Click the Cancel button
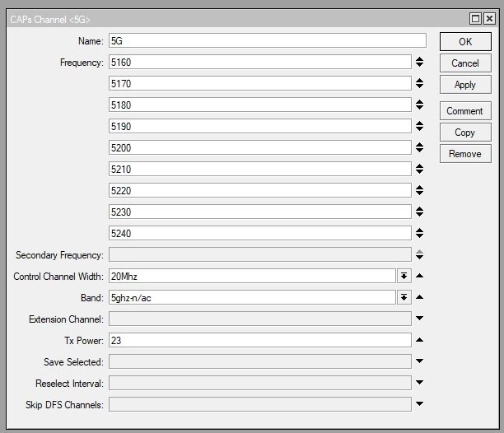The height and width of the screenshot is (433, 504). pyautogui.click(x=465, y=63)
